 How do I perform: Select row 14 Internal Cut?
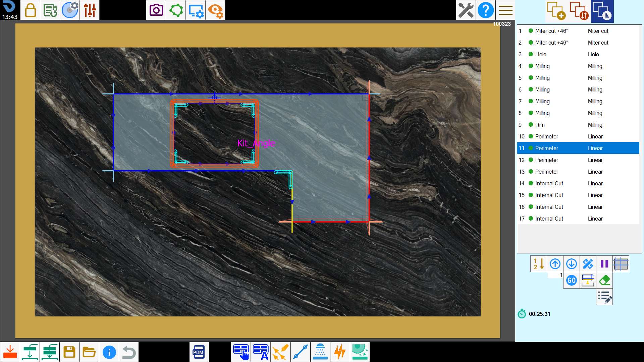(578, 183)
